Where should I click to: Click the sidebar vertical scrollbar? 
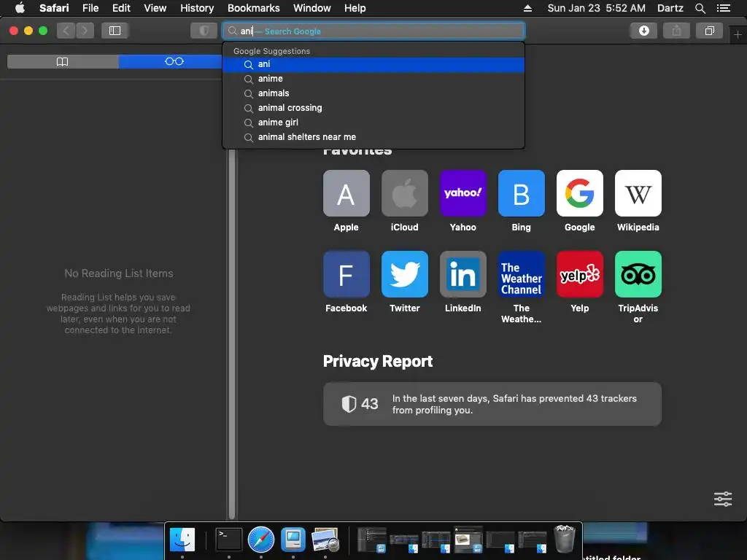[x=232, y=333]
